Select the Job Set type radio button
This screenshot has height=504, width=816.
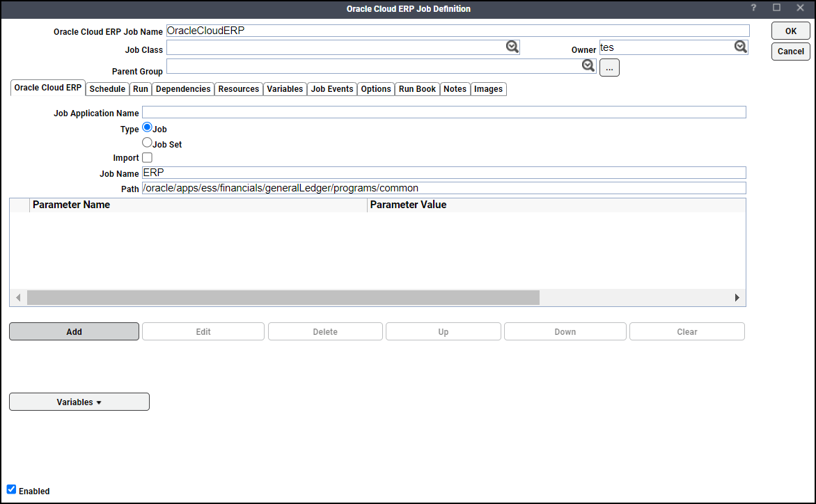click(x=148, y=143)
